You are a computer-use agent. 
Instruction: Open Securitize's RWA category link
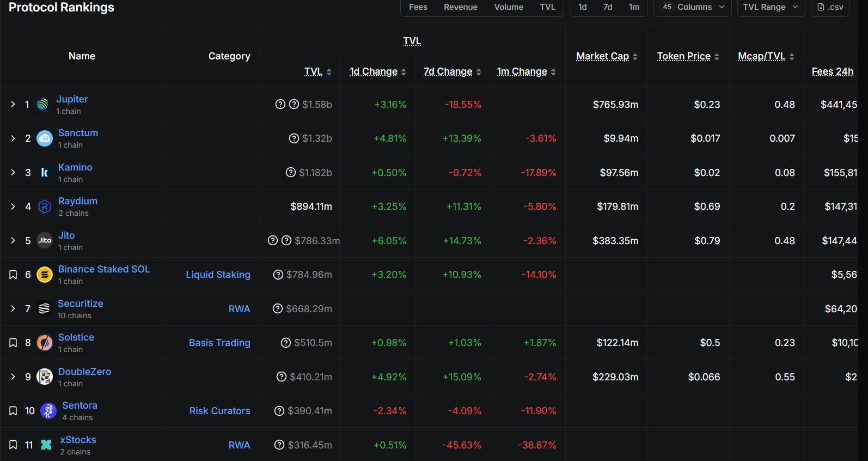tap(240, 309)
